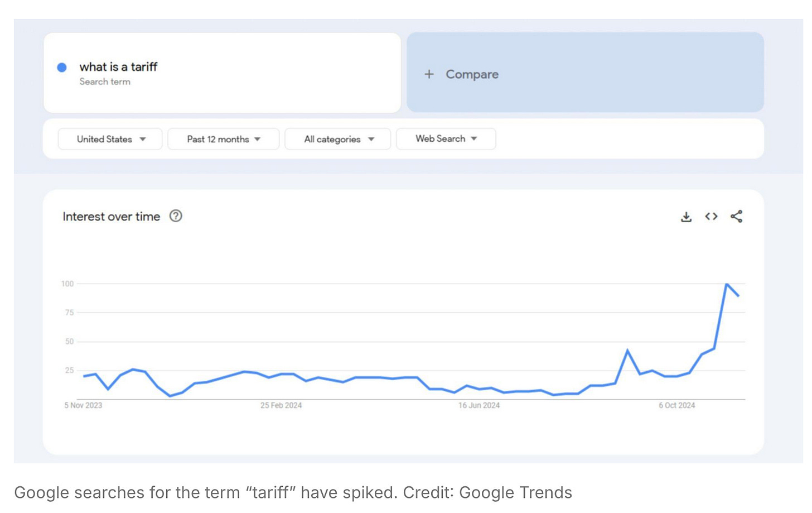
Task: Click the peak point at 100 on chart
Action: tap(727, 284)
